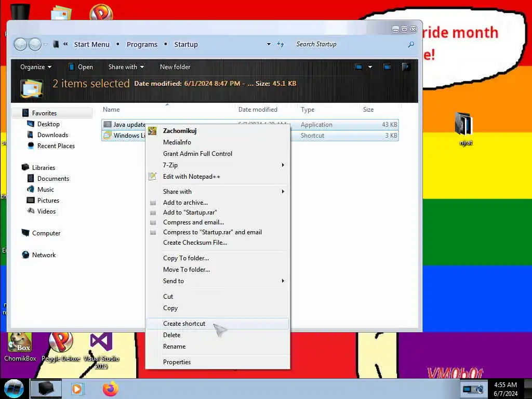Click the preview pane icon in toolbar
The height and width of the screenshot is (399, 532).
(x=387, y=67)
